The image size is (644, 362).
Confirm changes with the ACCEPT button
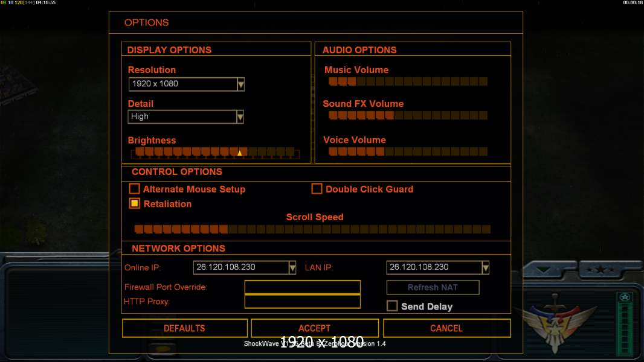point(314,328)
